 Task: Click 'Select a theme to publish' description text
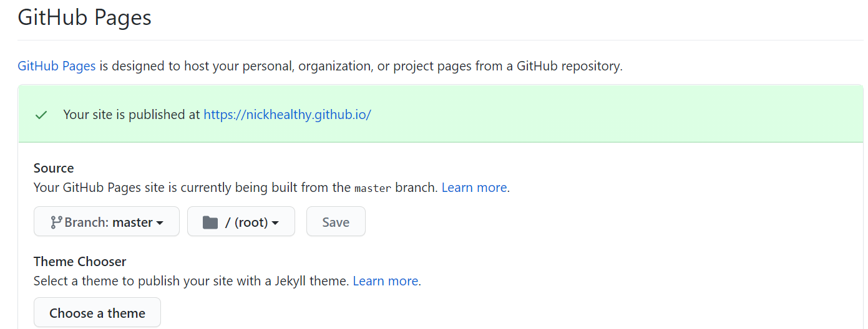[191, 281]
